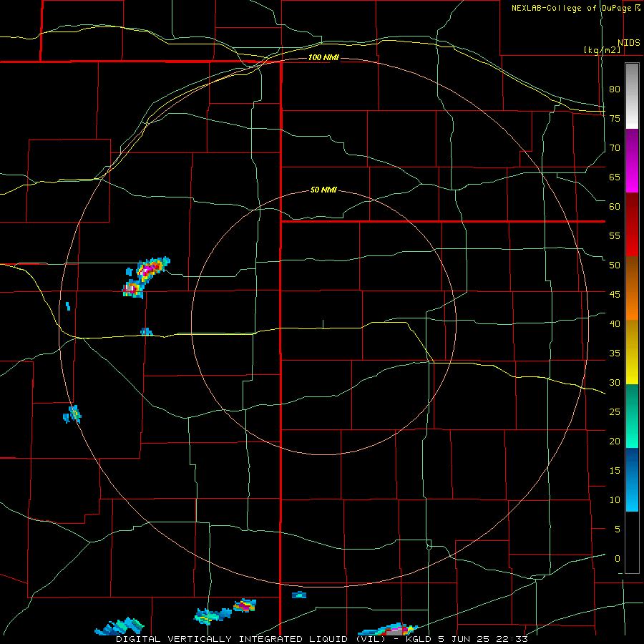Click the 5 value on the VIL scale

point(618,529)
